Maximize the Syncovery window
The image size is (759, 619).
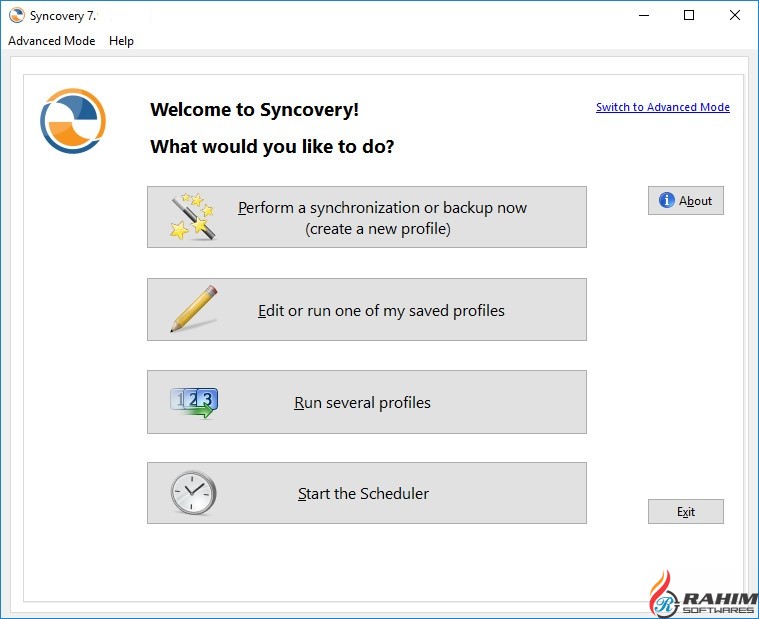(x=689, y=15)
